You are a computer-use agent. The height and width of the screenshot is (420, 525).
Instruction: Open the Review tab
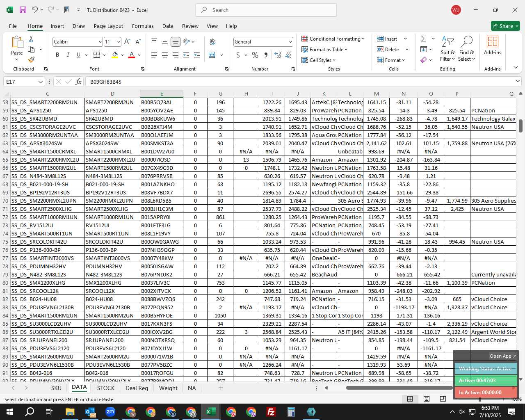pos(190,26)
